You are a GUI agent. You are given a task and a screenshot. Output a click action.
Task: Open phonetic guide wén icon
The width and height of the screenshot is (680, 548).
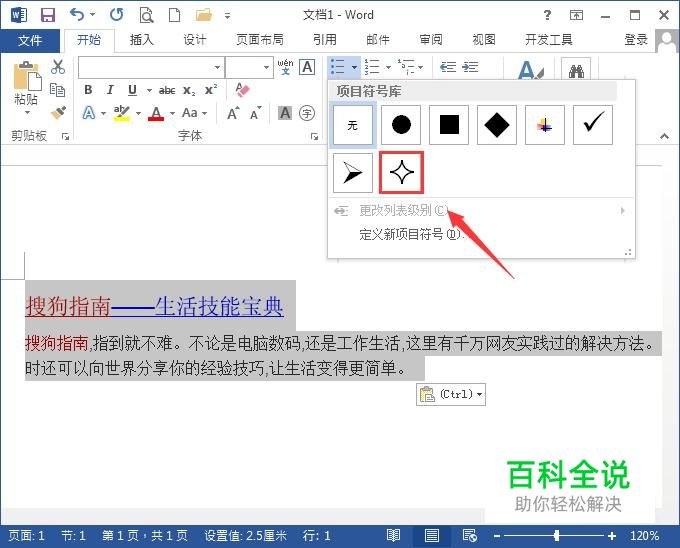pyautogui.click(x=285, y=67)
